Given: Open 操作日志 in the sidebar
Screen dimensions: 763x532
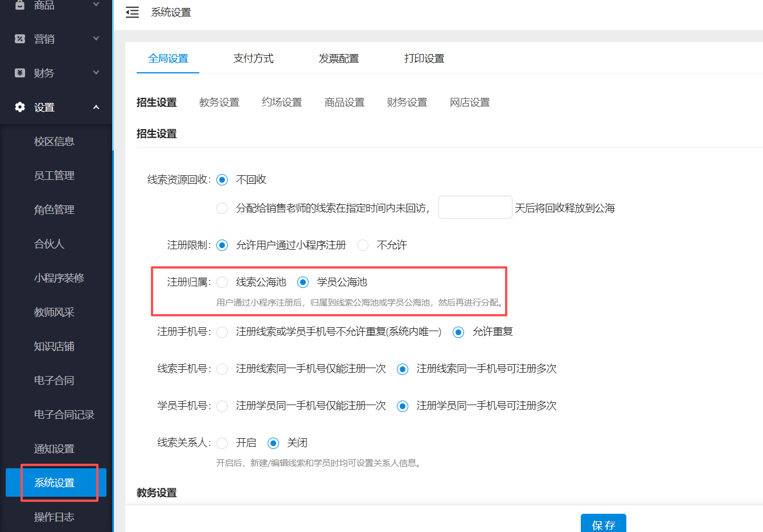Looking at the screenshot, I should tap(55, 517).
